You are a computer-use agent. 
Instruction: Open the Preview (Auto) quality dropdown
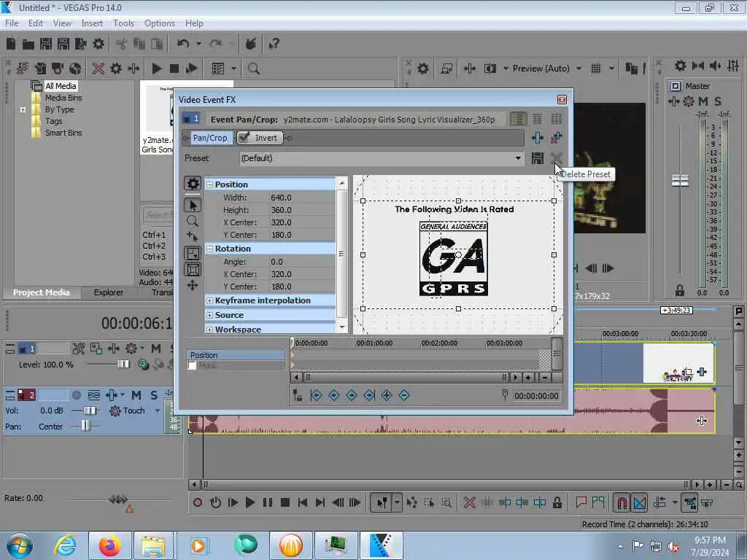pos(578,69)
